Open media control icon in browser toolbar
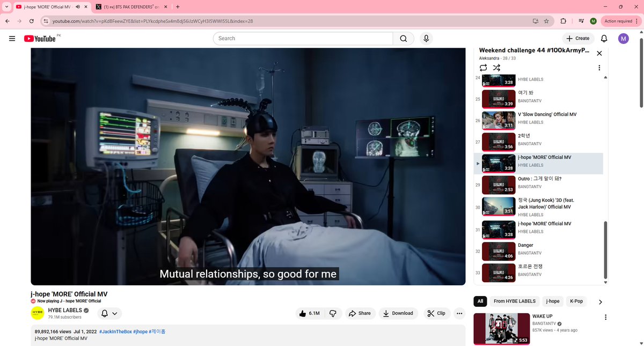The width and height of the screenshot is (644, 346). coord(581,21)
